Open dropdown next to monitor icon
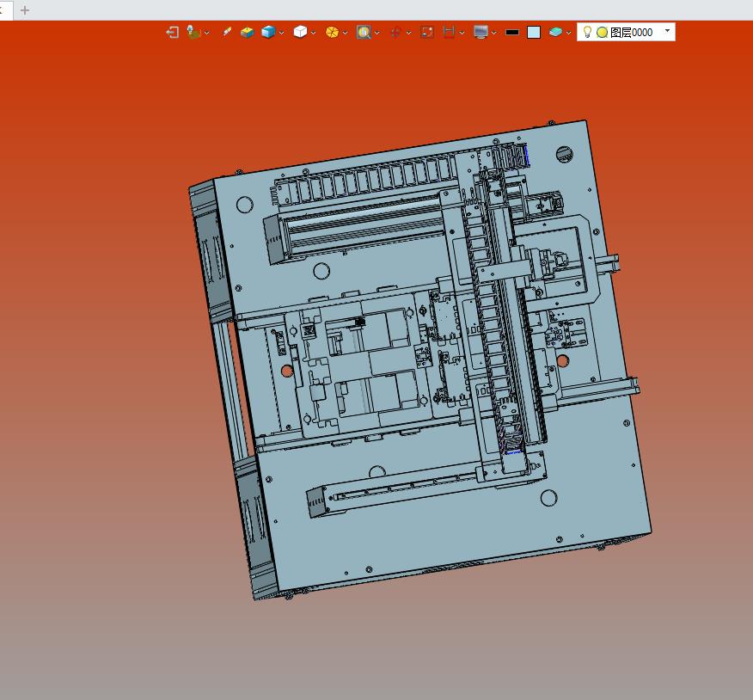Screen dimensions: 753x700 493,34
